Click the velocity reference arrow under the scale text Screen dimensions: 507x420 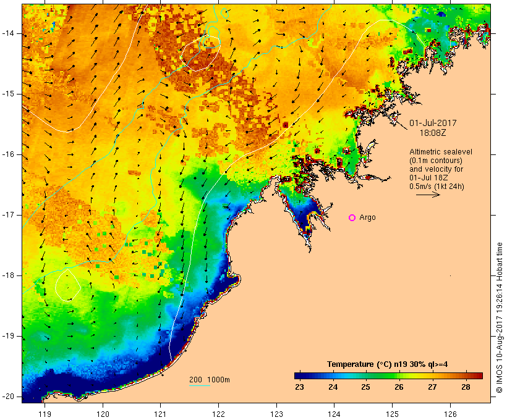pos(428,195)
